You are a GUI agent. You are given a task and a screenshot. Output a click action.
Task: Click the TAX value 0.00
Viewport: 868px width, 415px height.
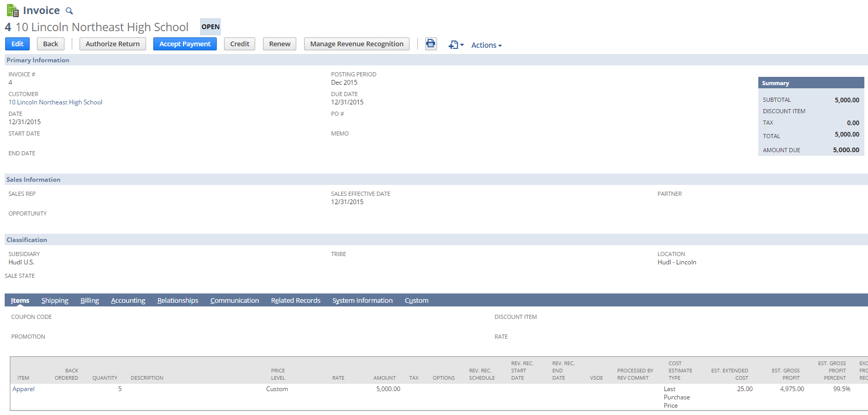853,123
